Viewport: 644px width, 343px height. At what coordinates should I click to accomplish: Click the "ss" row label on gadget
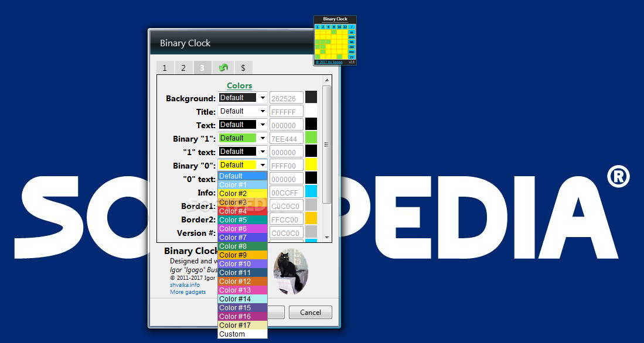tap(352, 32)
